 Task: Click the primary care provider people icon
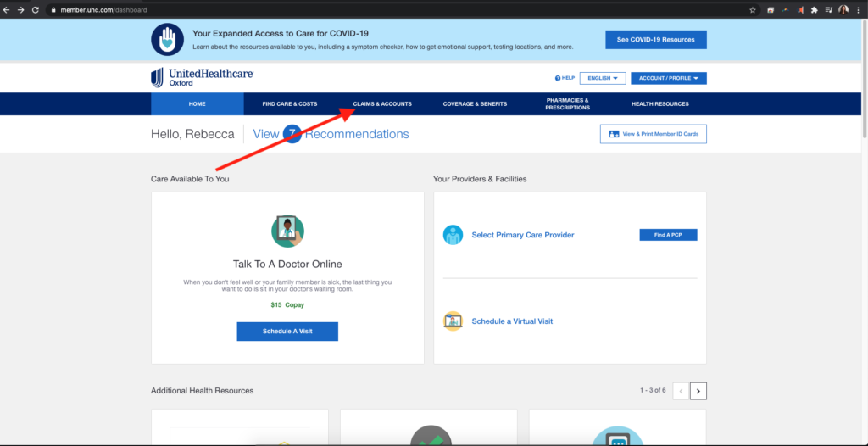click(453, 235)
